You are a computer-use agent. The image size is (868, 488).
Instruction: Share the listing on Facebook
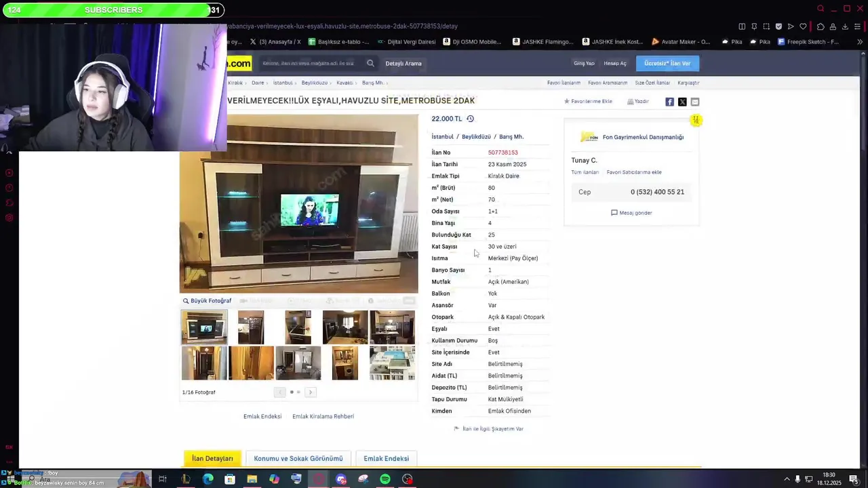(669, 102)
